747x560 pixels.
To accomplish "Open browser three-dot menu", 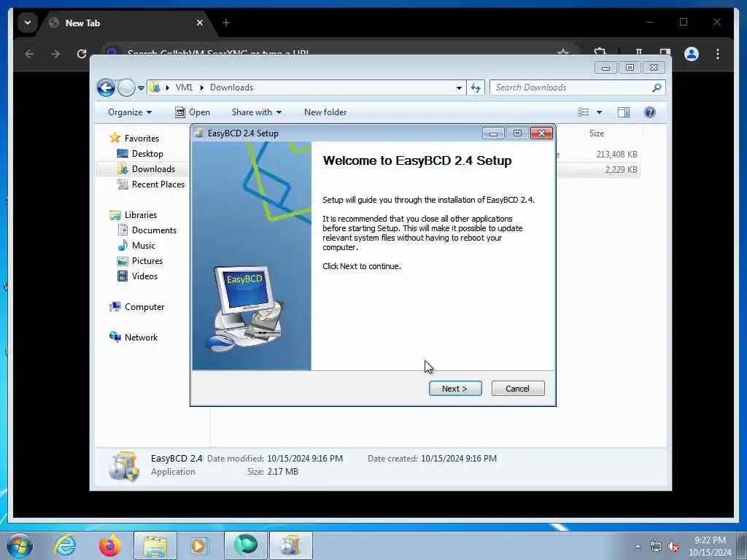I will coord(718,54).
